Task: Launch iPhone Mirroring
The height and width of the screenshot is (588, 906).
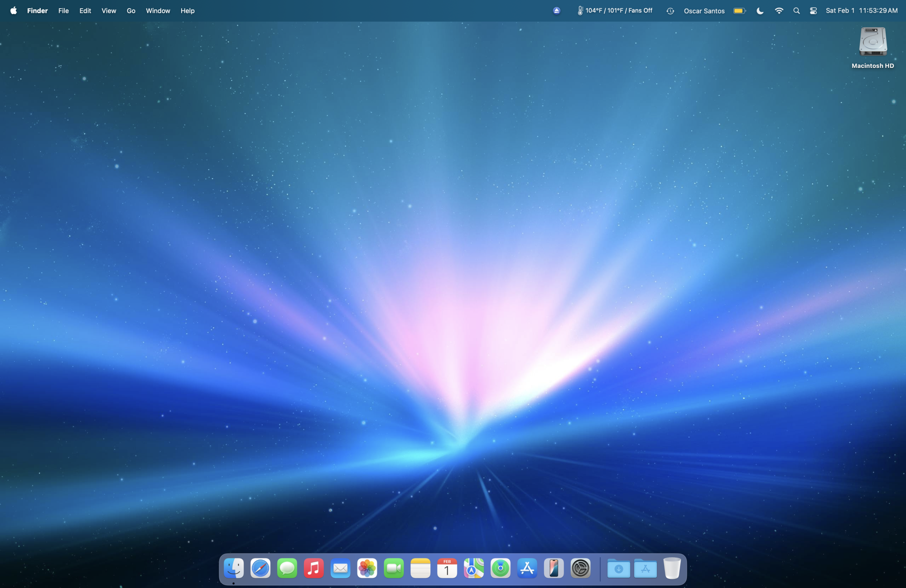Action: click(x=554, y=568)
